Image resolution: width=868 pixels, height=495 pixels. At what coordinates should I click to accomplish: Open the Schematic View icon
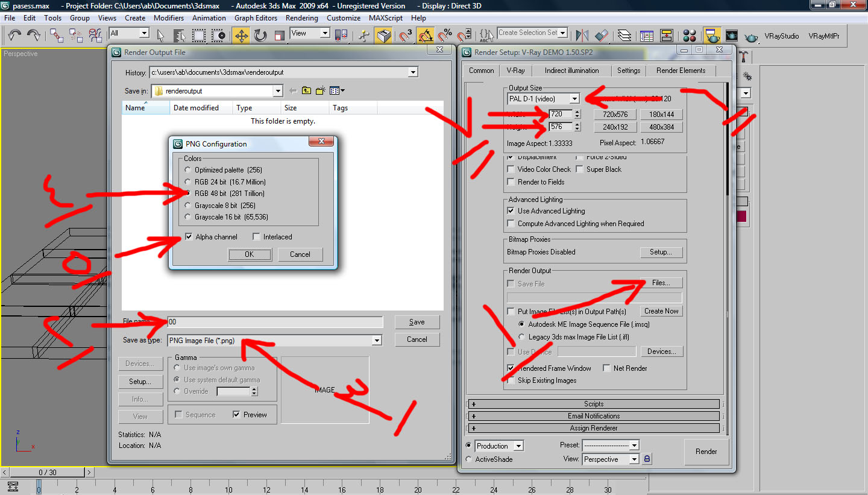(666, 36)
